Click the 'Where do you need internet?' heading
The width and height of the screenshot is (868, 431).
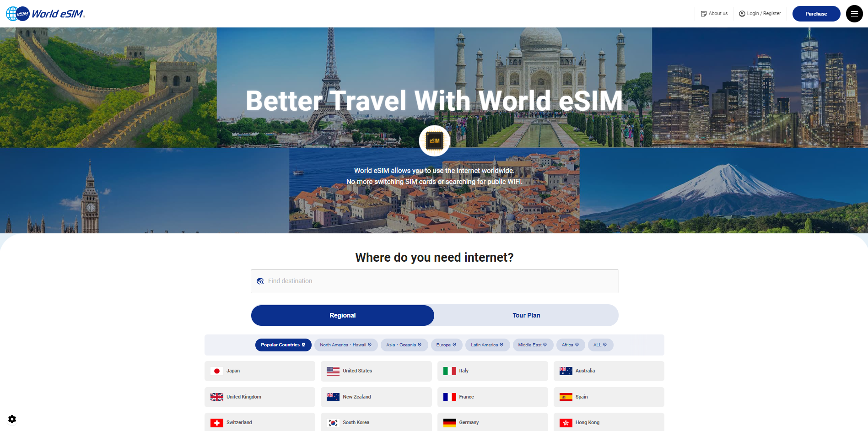click(435, 258)
